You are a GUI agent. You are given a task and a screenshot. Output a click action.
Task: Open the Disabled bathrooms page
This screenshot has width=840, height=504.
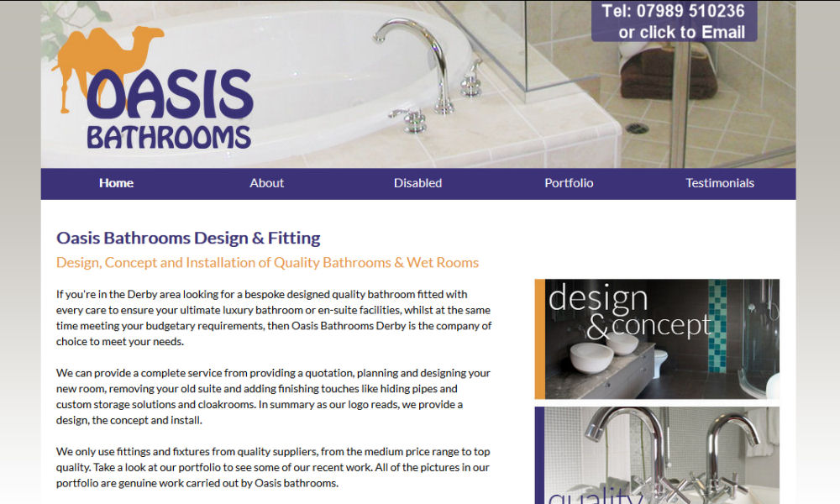click(x=417, y=183)
